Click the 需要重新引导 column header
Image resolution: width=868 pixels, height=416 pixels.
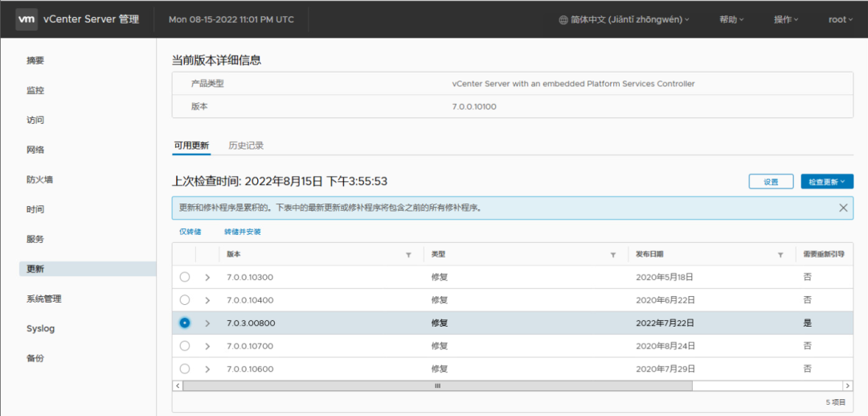[824, 254]
